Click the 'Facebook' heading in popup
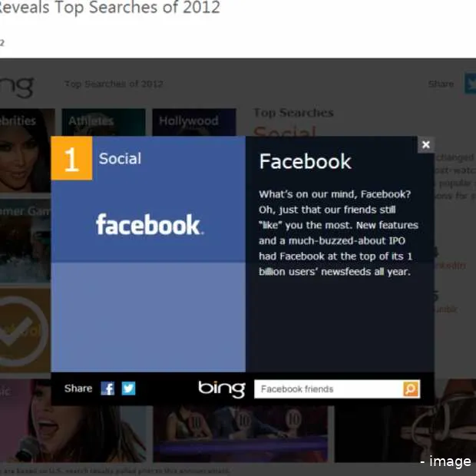476x476 pixels. click(x=305, y=161)
